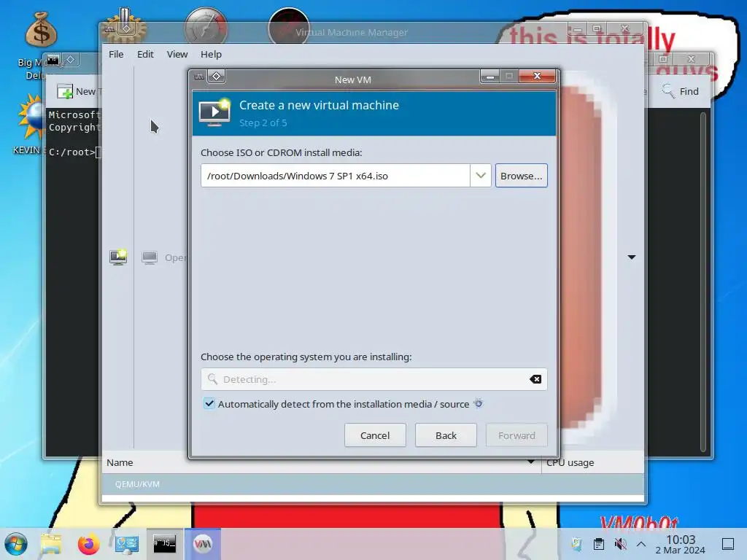
Task: Open the toolbar shutdown dropdown arrow in Manager
Action: click(632, 257)
